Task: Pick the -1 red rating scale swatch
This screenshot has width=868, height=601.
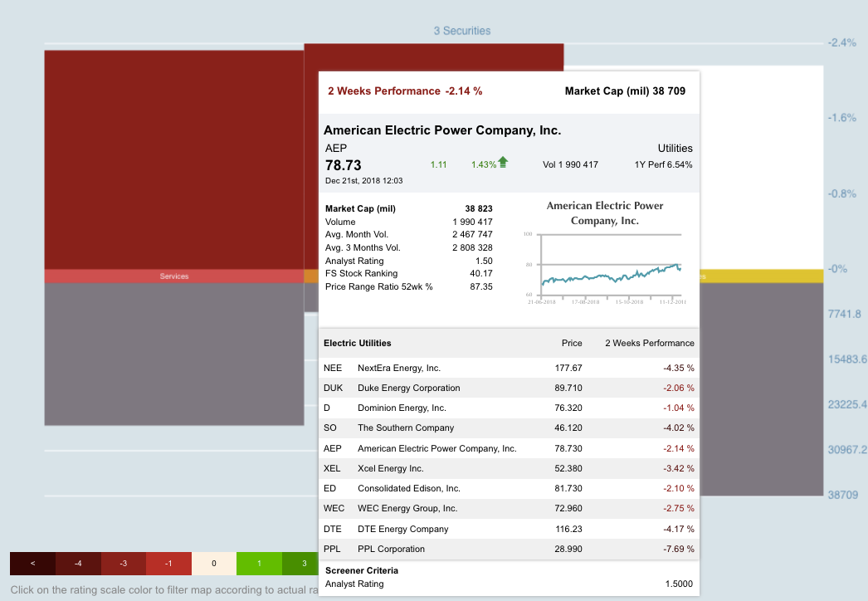Action: pos(168,564)
